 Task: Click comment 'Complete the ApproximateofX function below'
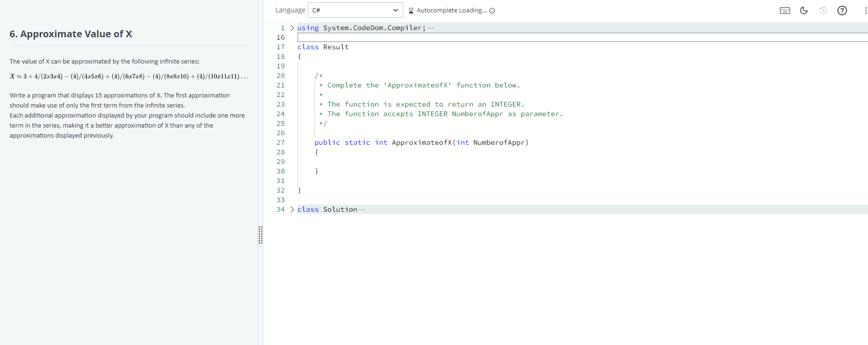pyautogui.click(x=419, y=85)
